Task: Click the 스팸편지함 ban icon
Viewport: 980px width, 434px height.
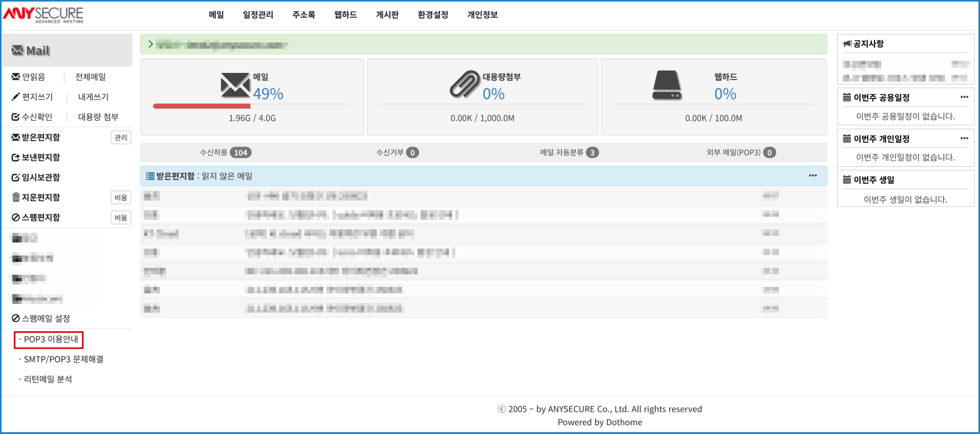Action: point(16,218)
